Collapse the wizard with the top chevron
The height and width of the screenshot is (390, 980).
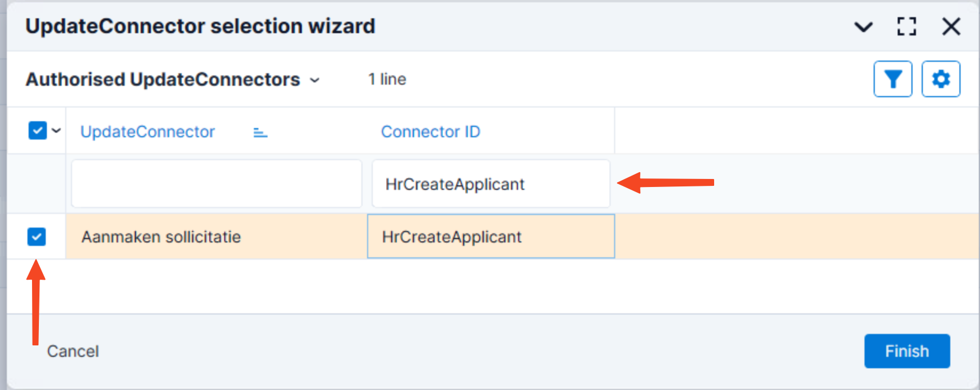coord(863,26)
